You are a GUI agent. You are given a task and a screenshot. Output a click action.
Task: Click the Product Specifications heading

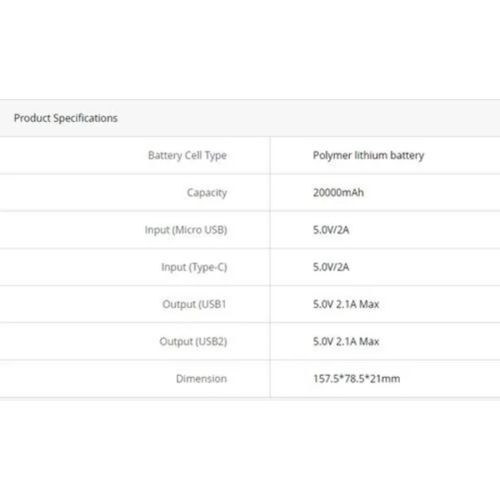(66, 118)
